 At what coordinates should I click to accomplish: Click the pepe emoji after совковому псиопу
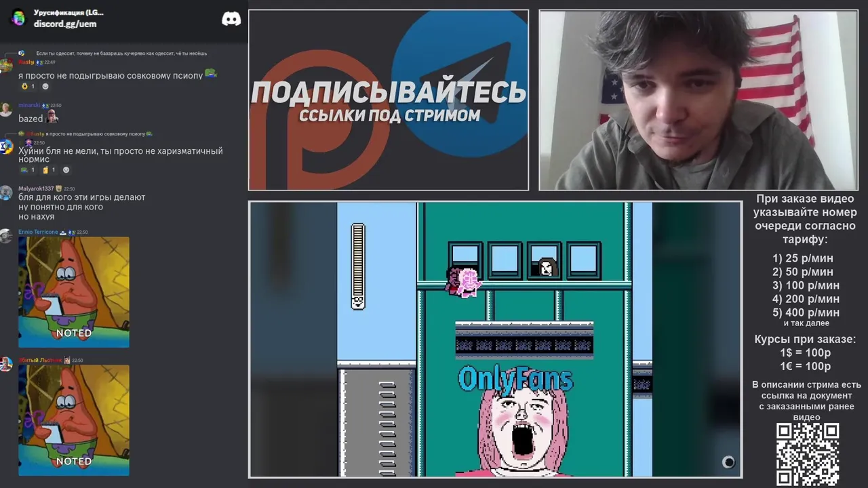tap(211, 74)
